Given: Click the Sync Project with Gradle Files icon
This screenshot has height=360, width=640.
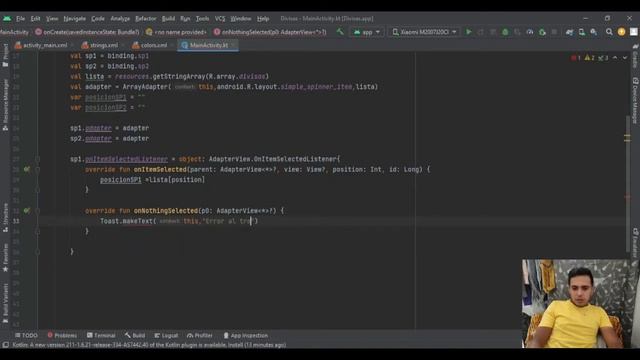Looking at the screenshot, I should click(x=569, y=32).
